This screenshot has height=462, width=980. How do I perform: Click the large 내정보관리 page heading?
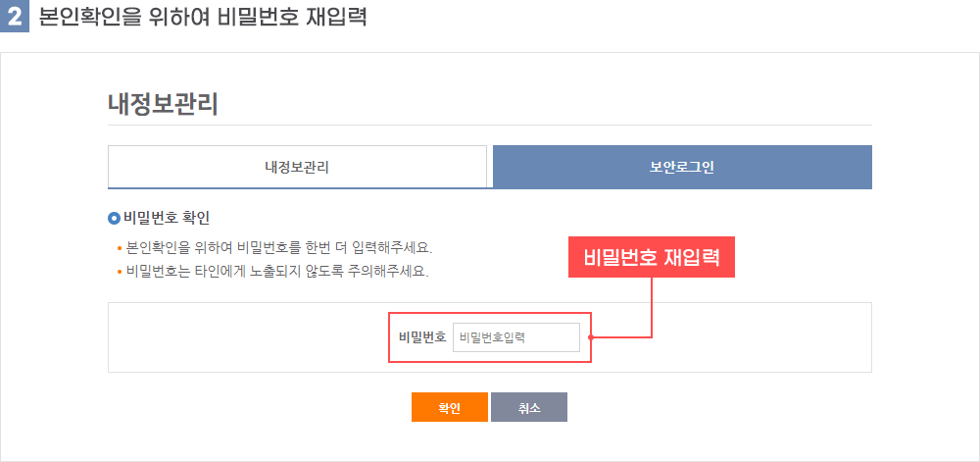[x=164, y=104]
